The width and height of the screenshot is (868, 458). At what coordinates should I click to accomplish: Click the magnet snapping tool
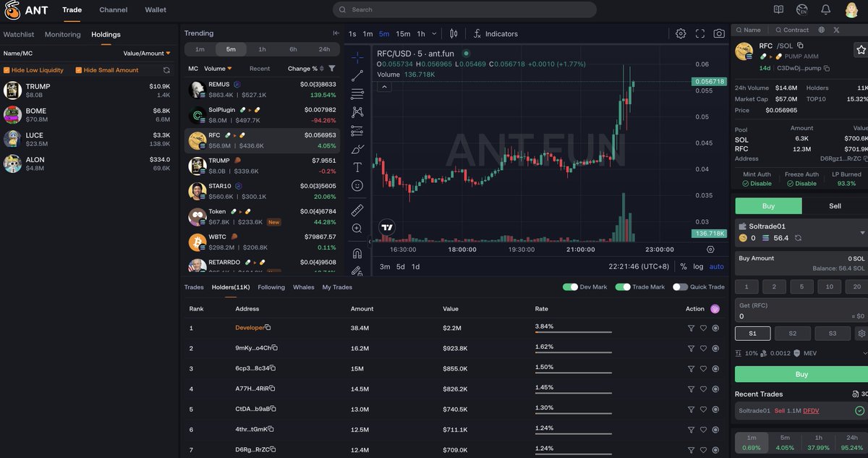[356, 252]
